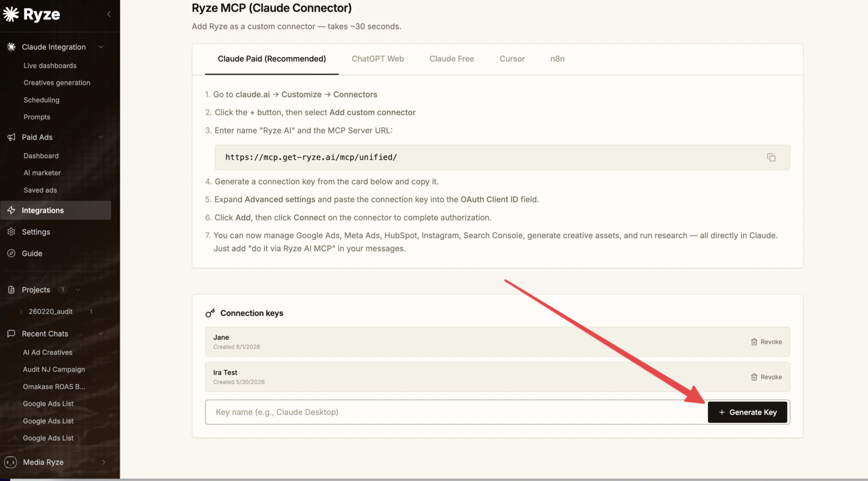Focus the Key name input field
The image size is (868, 481).
456,413
